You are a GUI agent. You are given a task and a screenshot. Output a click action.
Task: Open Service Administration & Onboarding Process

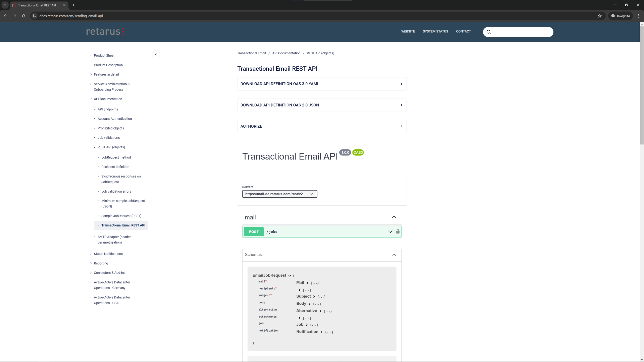pyautogui.click(x=112, y=87)
